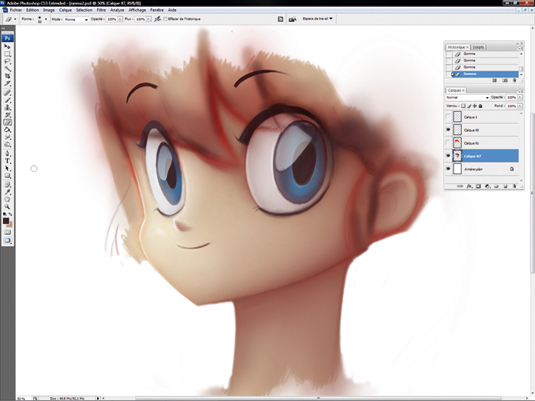Select the Clone Stamp tool
Viewport: 535px width, 401px height.
(7, 108)
